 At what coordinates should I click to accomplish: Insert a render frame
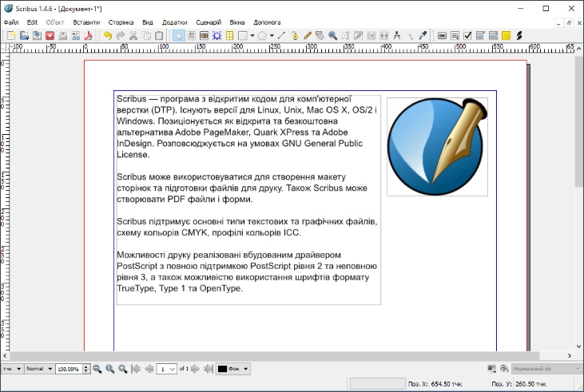click(x=217, y=36)
